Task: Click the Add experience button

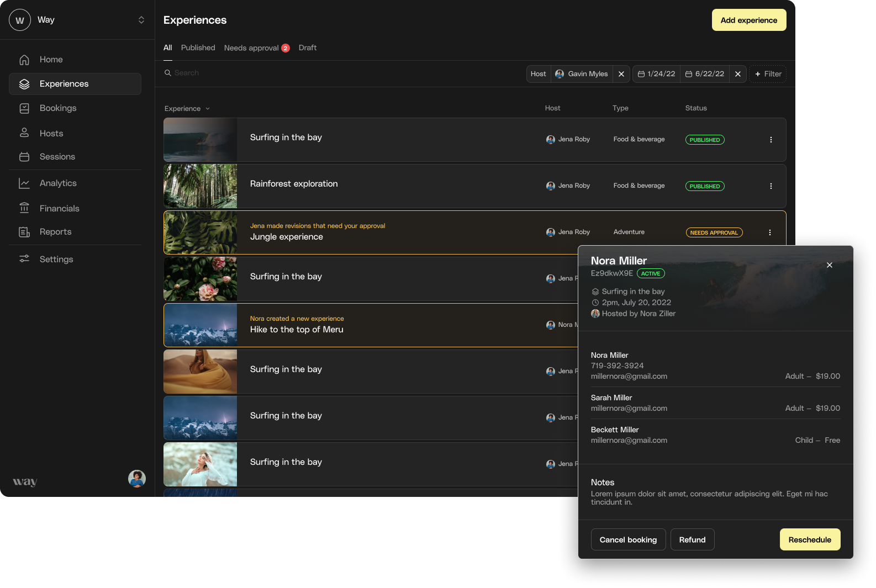Action: (x=749, y=20)
